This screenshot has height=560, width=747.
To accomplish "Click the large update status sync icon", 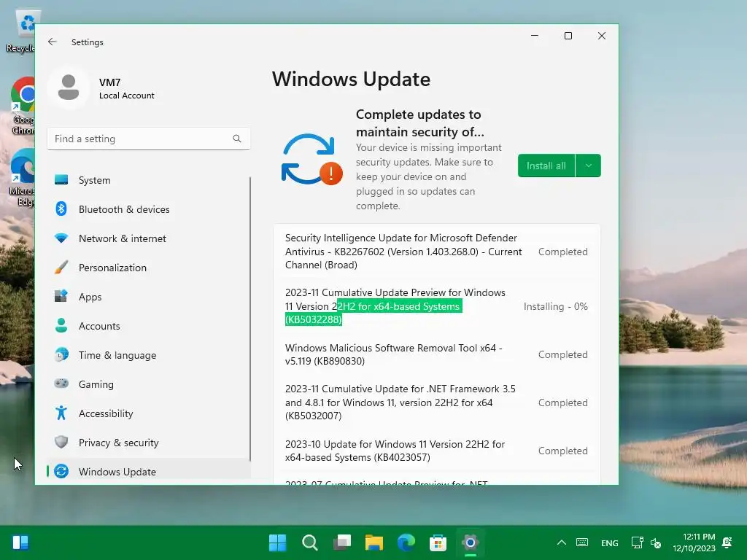I will click(x=311, y=160).
